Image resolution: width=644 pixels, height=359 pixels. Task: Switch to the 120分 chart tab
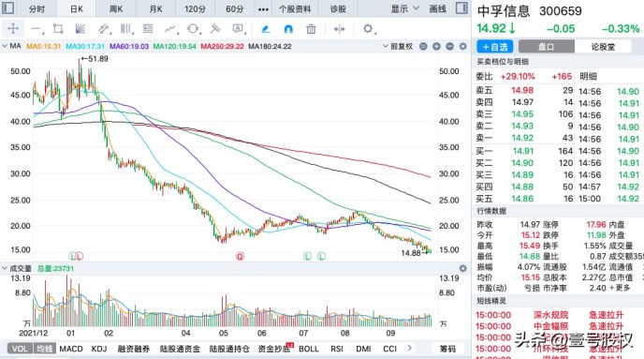pyautogui.click(x=195, y=8)
